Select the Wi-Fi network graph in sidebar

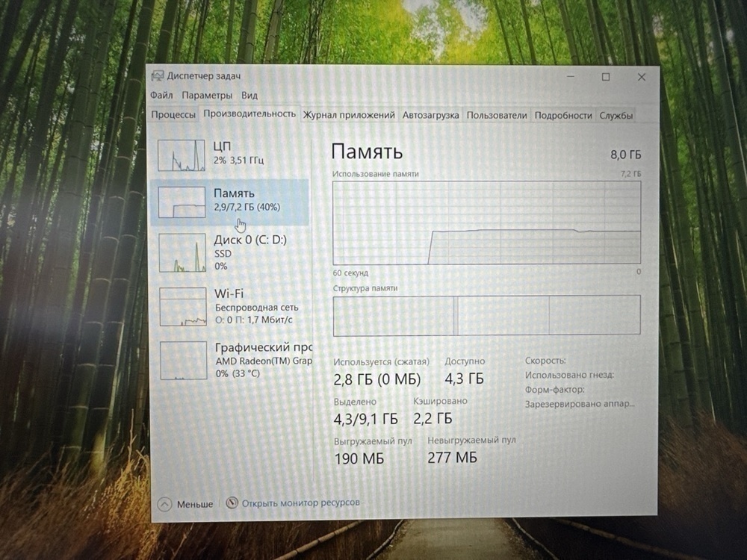(x=182, y=306)
